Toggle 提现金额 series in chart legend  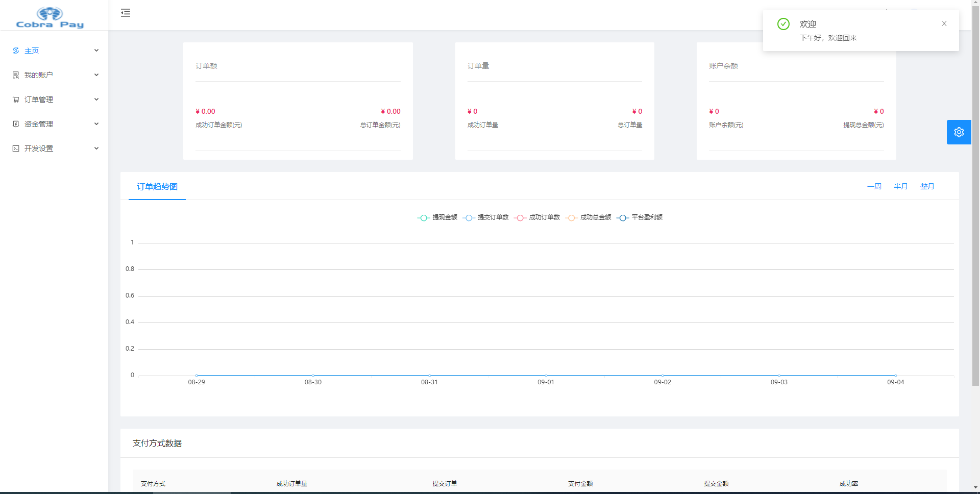point(437,217)
